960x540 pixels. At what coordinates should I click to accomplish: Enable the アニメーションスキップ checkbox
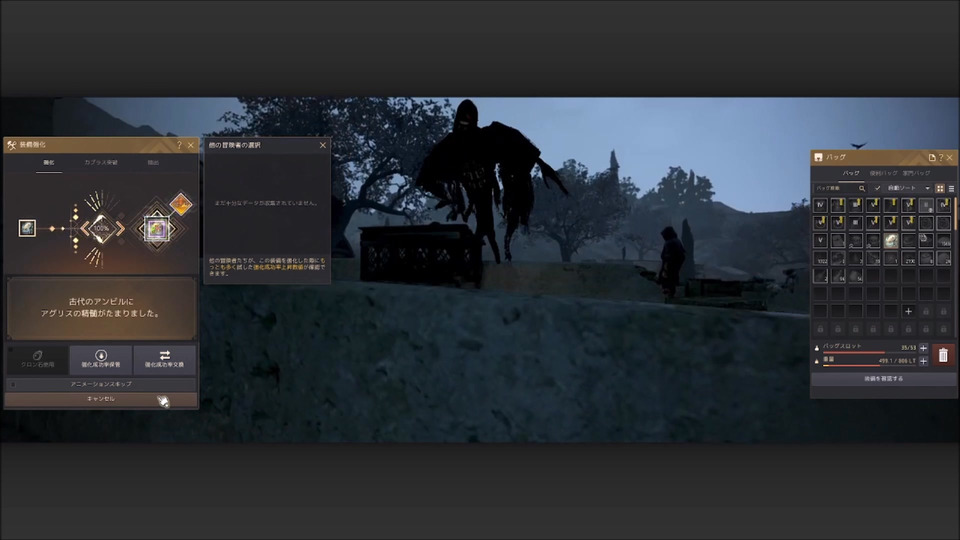[x=13, y=384]
